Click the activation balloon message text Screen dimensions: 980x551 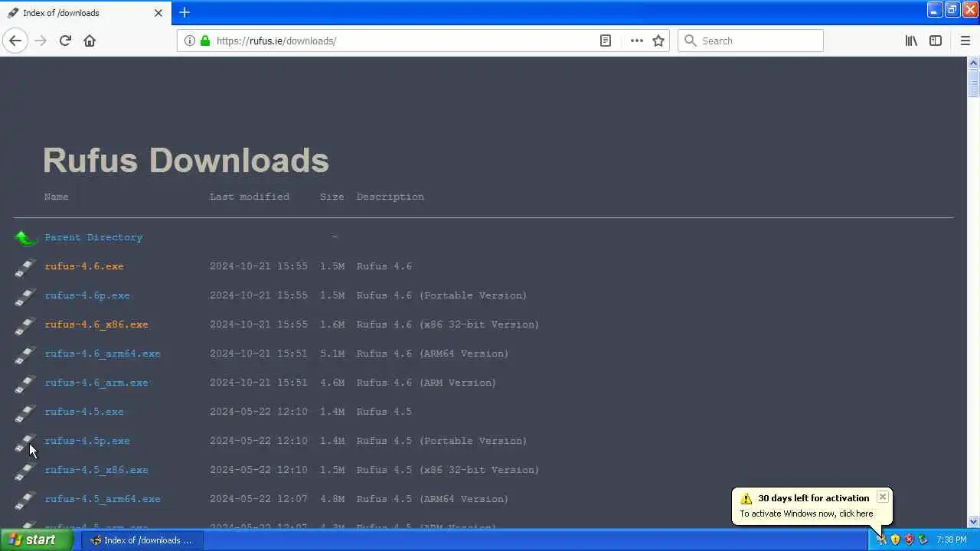pos(806,514)
